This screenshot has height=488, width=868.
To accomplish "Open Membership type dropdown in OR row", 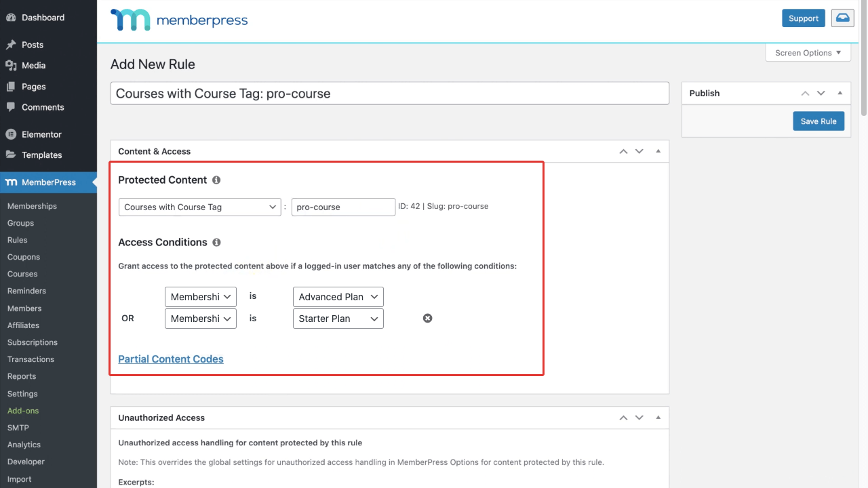I will click(201, 319).
